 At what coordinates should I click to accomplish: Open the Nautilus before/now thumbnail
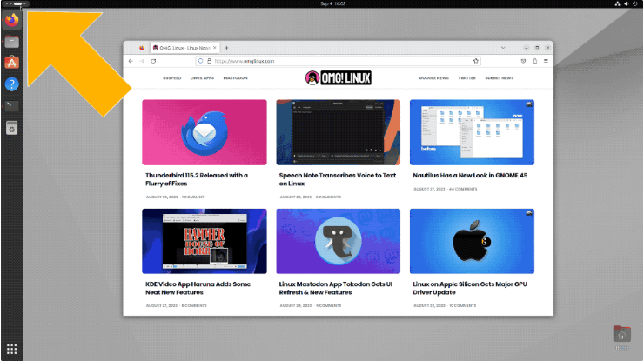pos(472,132)
